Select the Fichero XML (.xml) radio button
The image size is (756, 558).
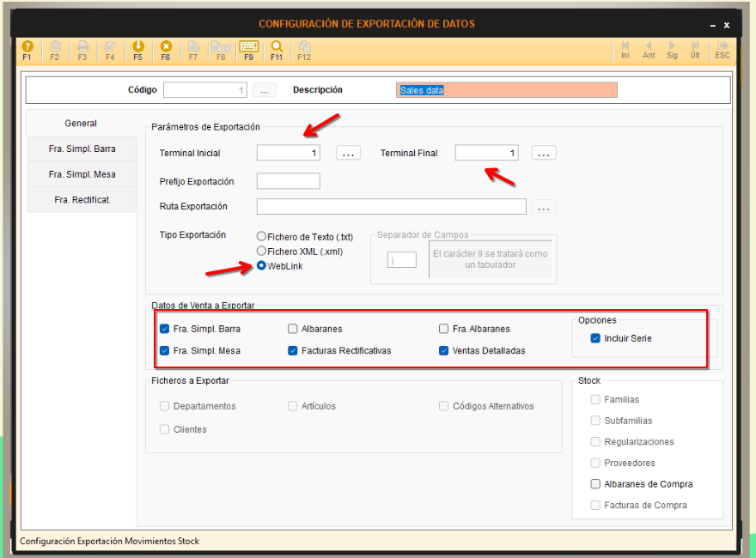[x=262, y=251]
